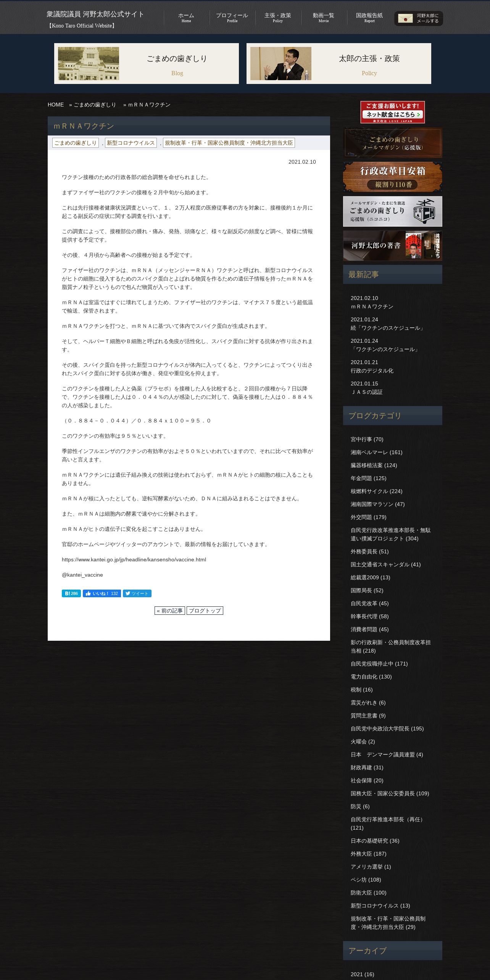This screenshot has height=980, width=490.
Task: Open the ごまめの歯ぎしり メールマガジン（応援版） banner
Action: point(392,143)
